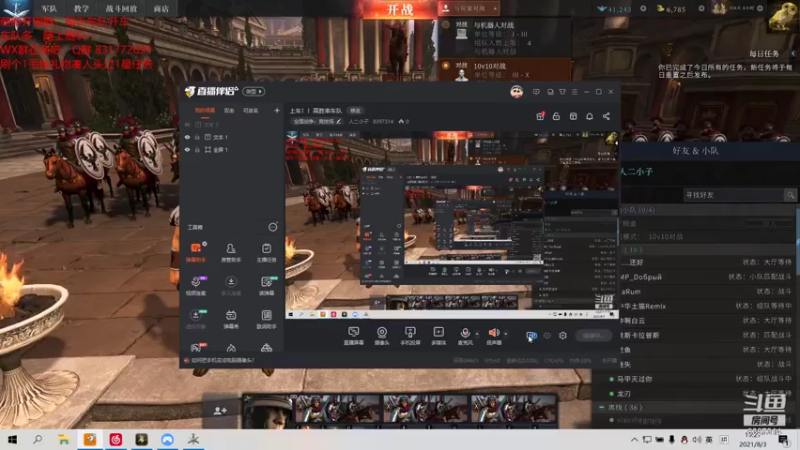This screenshot has height=450, width=800.
Task: Collapse the 离线 (36) offline friends group
Action: pos(602,407)
